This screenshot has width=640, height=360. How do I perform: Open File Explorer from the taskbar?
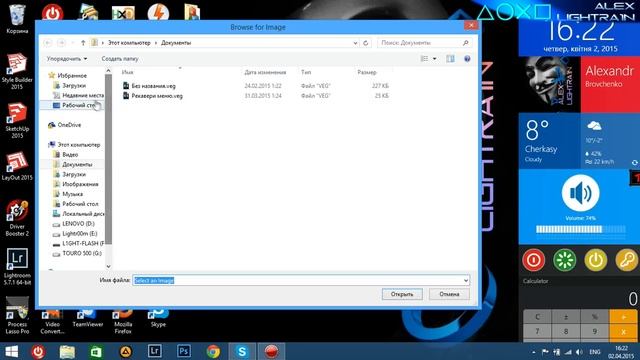tap(67, 351)
